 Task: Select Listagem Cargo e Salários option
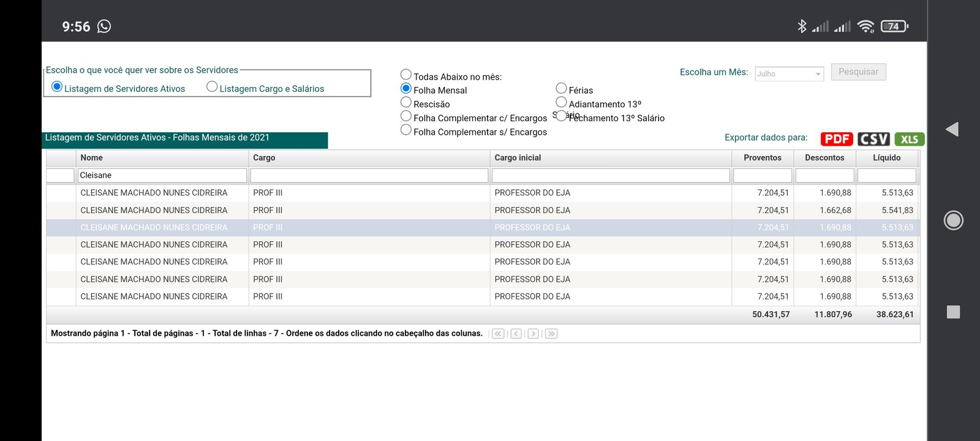(x=212, y=87)
